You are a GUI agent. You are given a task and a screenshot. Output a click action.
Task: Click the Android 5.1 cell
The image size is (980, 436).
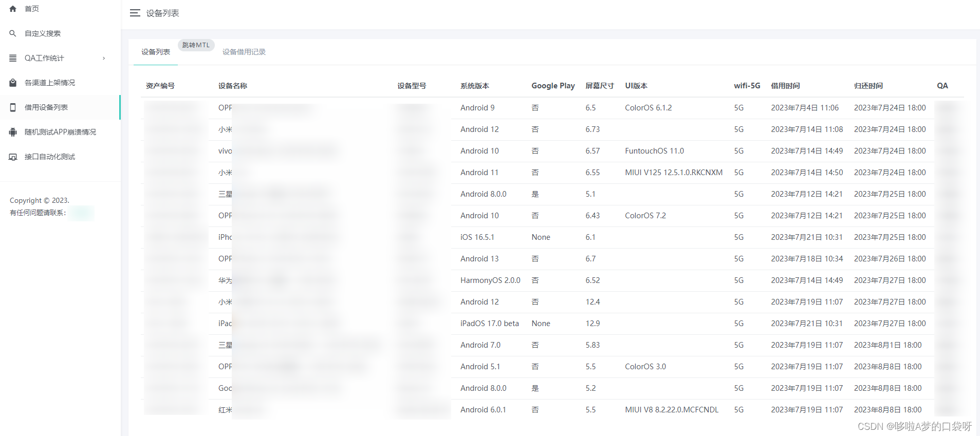pyautogui.click(x=480, y=367)
